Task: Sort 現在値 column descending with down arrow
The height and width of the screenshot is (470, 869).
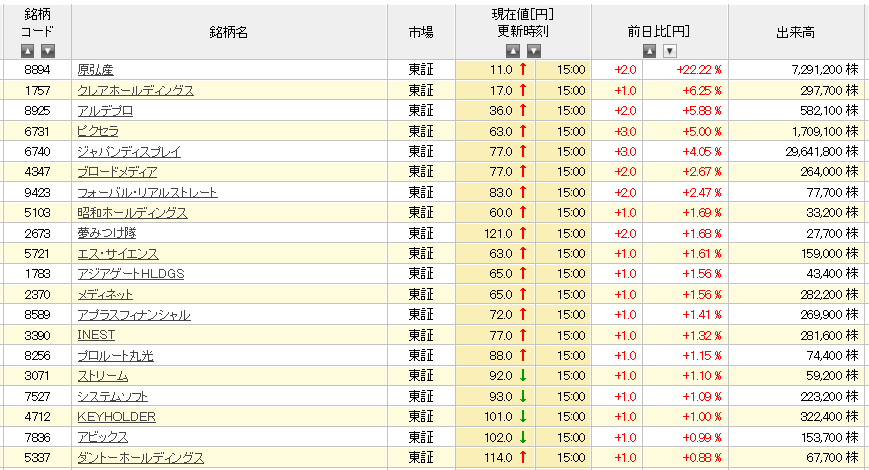Action: point(534,51)
